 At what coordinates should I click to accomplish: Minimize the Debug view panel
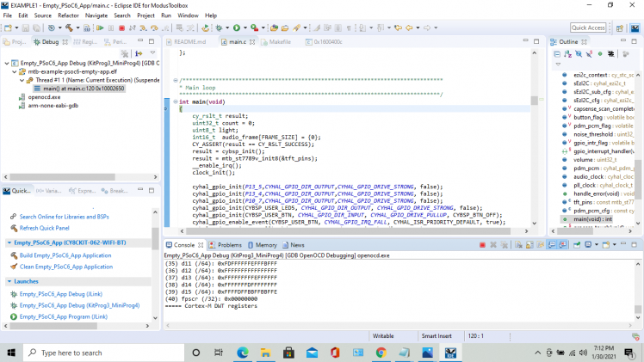coord(142,41)
